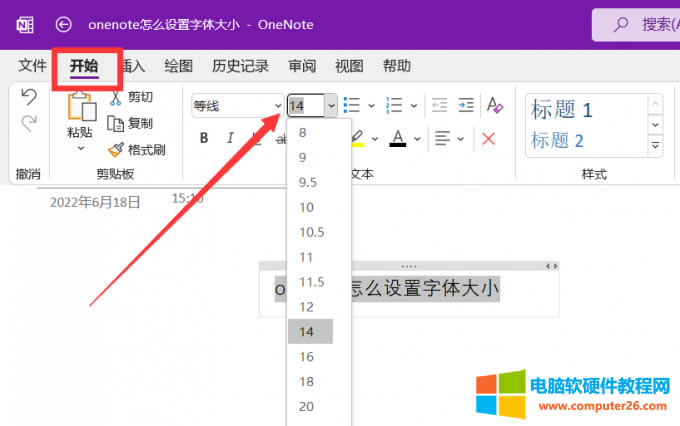The width and height of the screenshot is (680, 426).
Task: Open the 插入 (Insert) ribbon tab
Action: point(133,66)
